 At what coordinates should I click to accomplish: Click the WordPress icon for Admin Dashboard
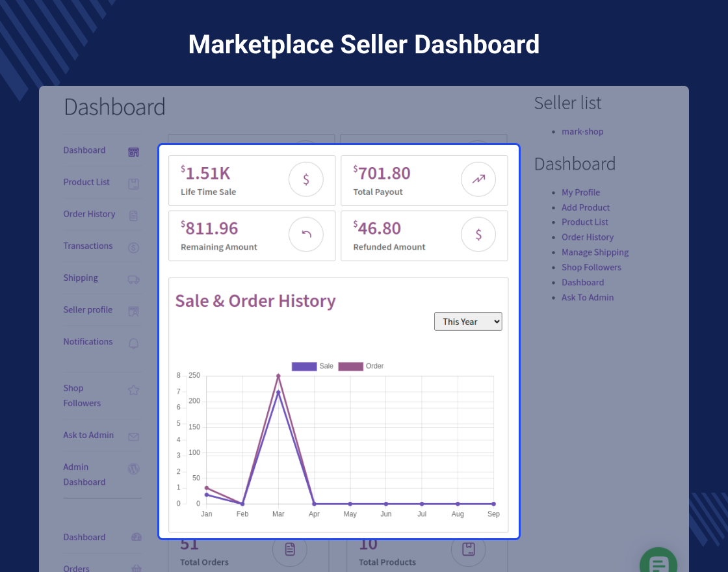click(x=133, y=469)
